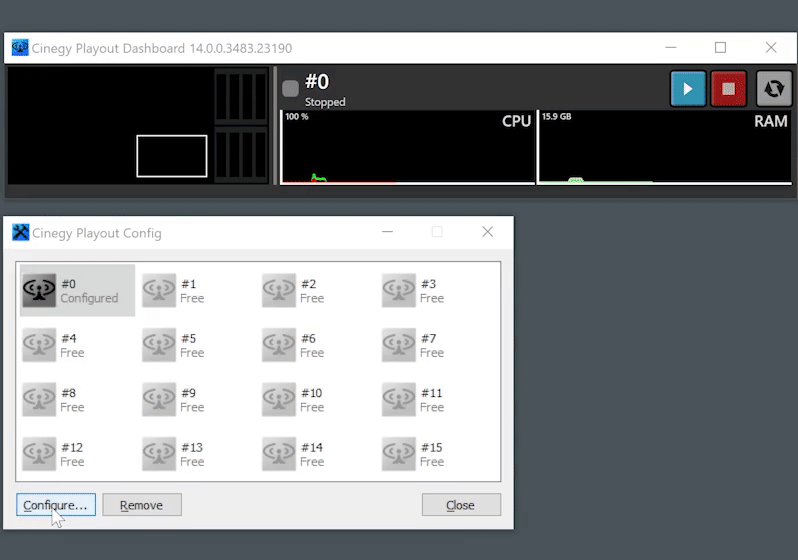Select engine slot #0 Configured
The width and height of the screenshot is (798, 560).
(77, 291)
